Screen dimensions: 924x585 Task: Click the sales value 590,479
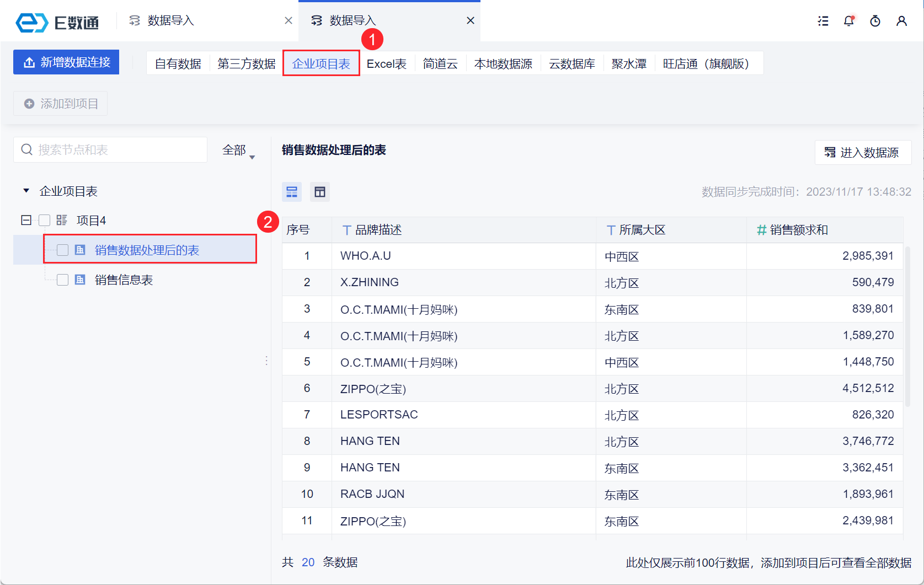(x=873, y=282)
